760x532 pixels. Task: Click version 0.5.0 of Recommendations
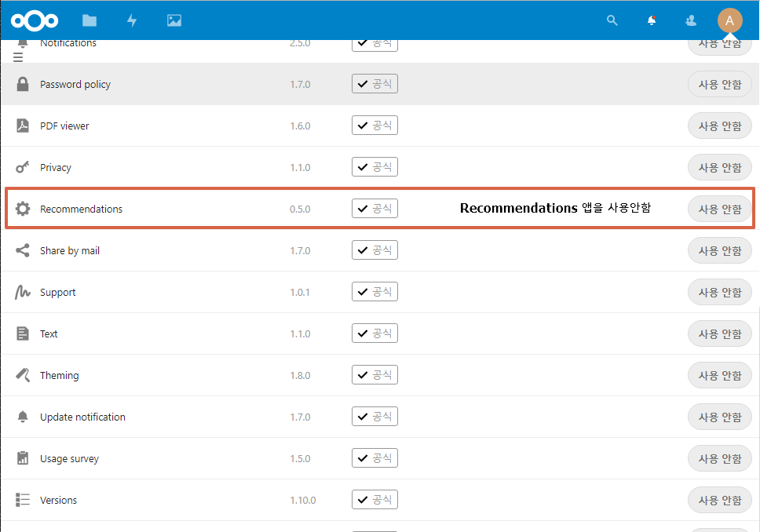[x=300, y=209]
